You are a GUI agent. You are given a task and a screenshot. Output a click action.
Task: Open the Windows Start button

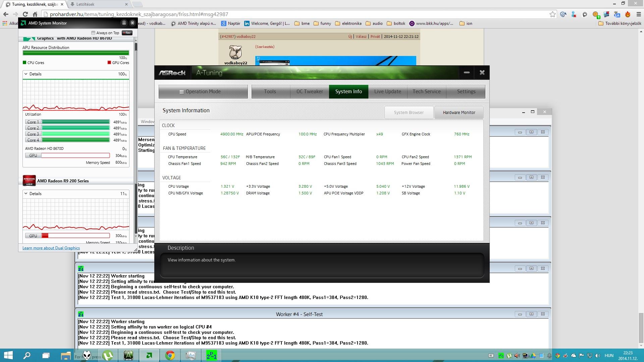(8, 355)
